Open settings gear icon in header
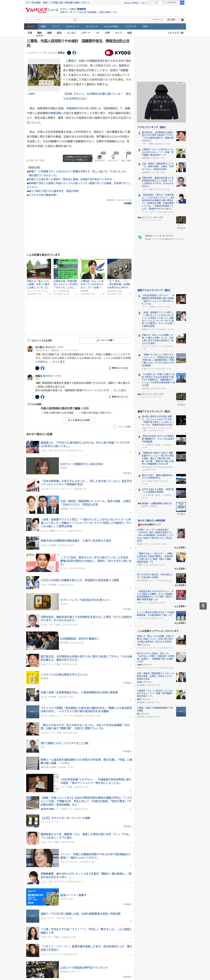Viewport: 210px width, 980px height. tap(182, 20)
